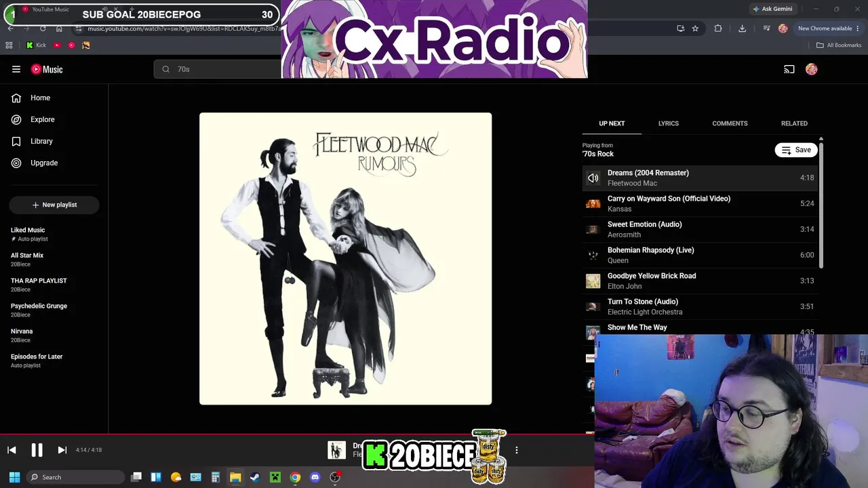Click the song progress bar above player controls

pyautogui.click(x=297, y=434)
